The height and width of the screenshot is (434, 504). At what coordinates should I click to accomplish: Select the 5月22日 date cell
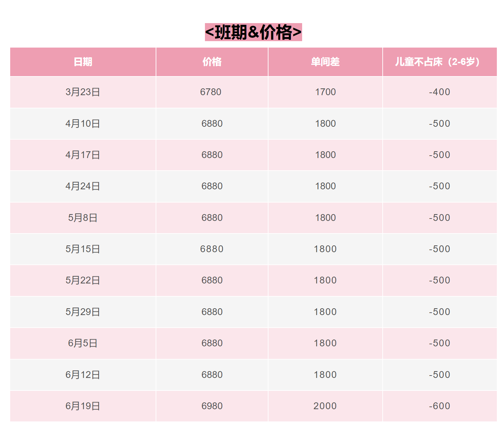[x=83, y=280]
